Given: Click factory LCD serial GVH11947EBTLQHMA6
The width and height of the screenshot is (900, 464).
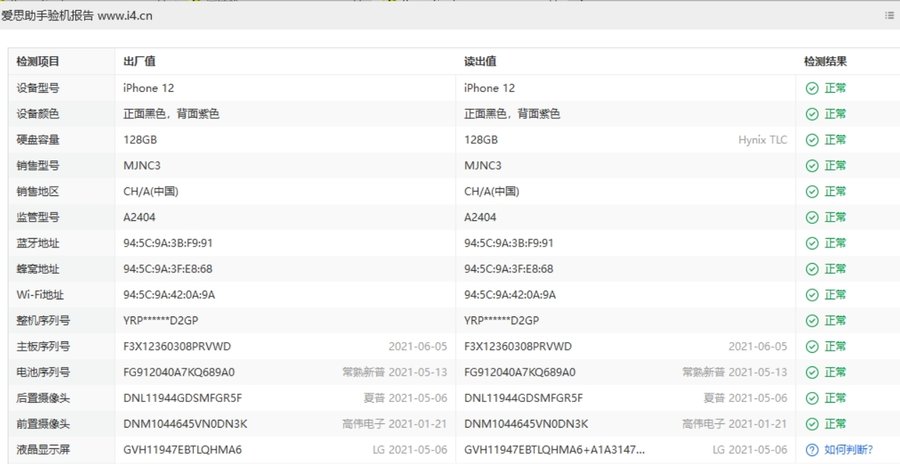Looking at the screenshot, I should [x=183, y=450].
